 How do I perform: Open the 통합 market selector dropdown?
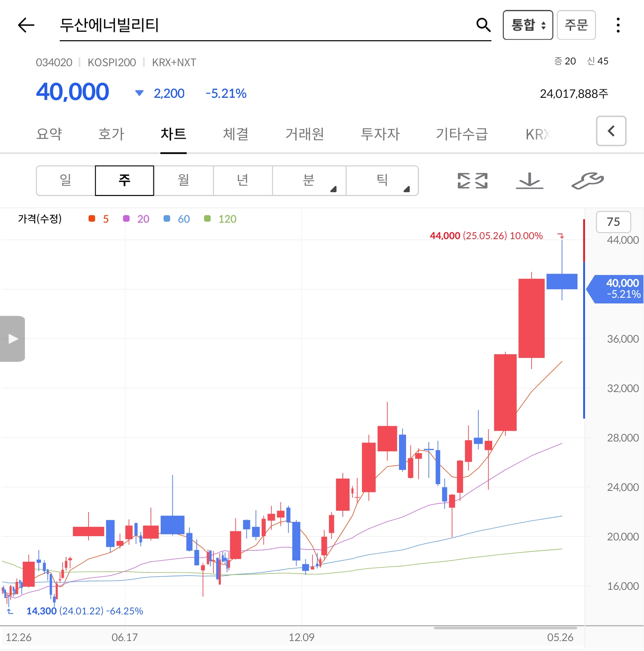[528, 25]
